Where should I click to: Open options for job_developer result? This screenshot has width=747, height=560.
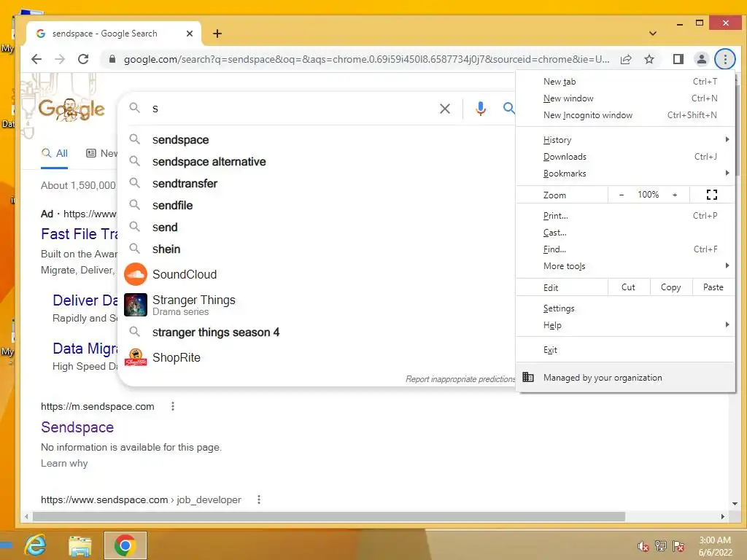(x=259, y=499)
